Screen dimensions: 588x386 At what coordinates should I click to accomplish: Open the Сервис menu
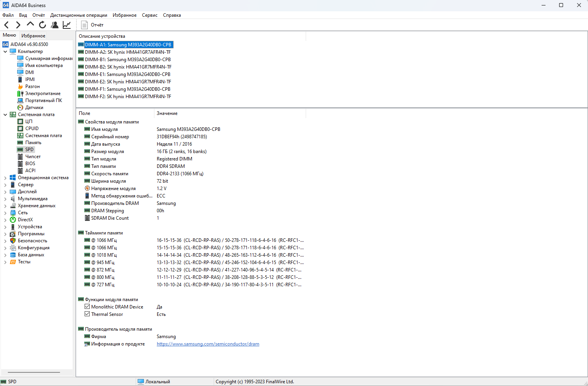pos(150,15)
